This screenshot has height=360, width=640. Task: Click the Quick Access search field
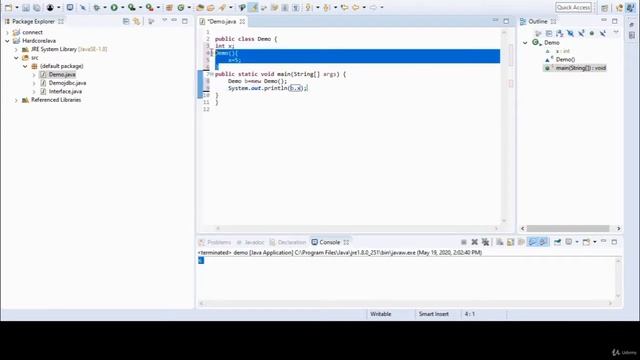[573, 7]
